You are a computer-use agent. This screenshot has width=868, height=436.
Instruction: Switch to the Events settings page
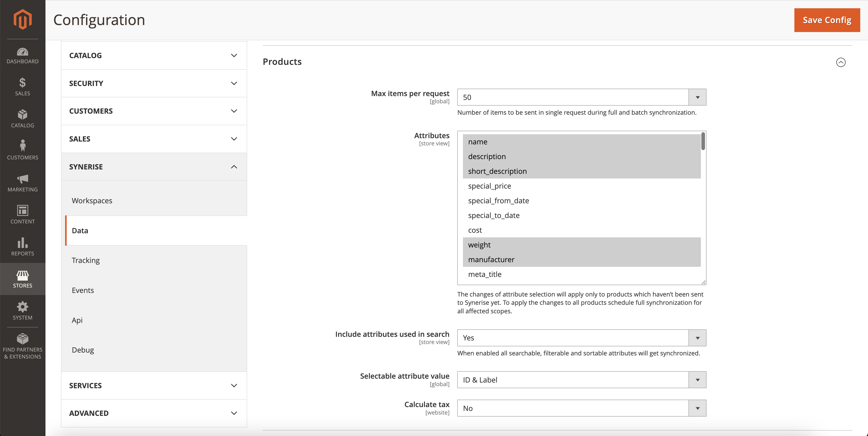coord(83,290)
